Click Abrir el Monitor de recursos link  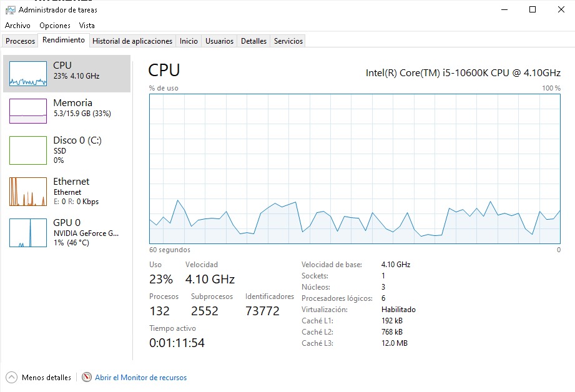pyautogui.click(x=140, y=378)
